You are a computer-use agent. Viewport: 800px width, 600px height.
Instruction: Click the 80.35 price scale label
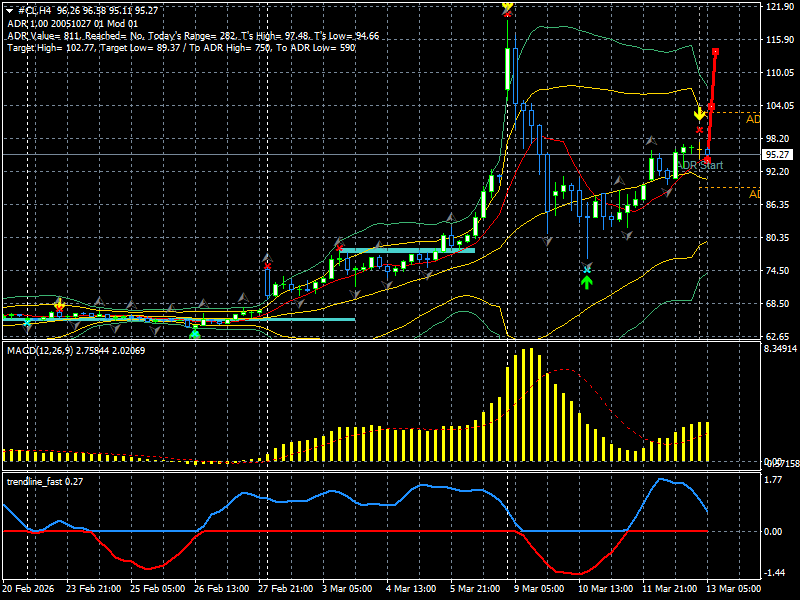click(778, 237)
